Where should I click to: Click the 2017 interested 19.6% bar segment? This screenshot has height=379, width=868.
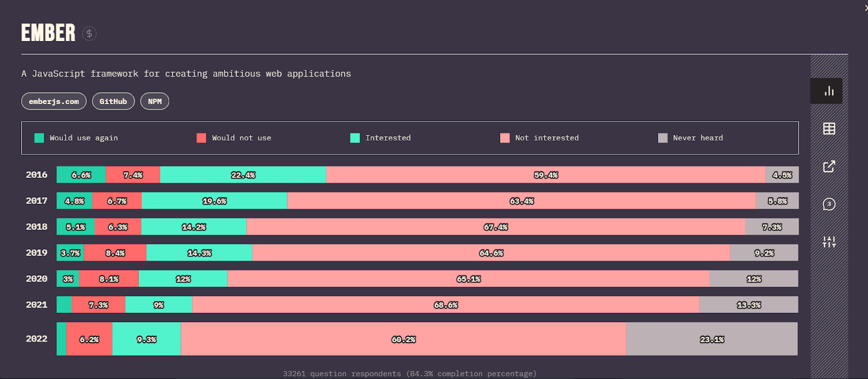[214, 201]
